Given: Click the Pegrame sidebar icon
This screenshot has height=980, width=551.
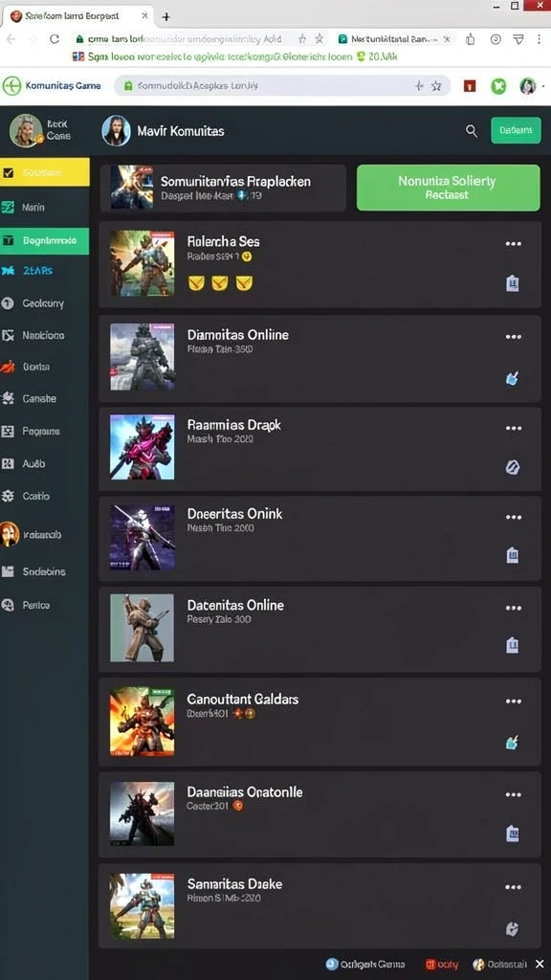Looking at the screenshot, I should 8,431.
